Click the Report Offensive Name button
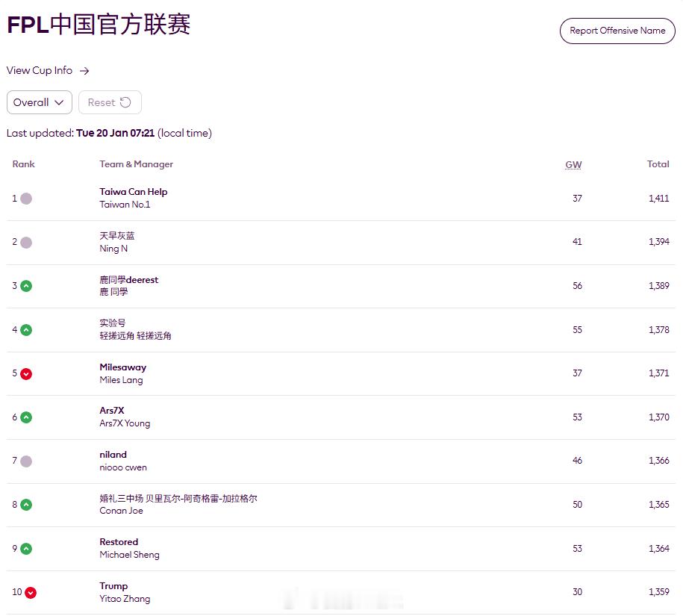This screenshot has height=616, width=683. click(x=617, y=31)
